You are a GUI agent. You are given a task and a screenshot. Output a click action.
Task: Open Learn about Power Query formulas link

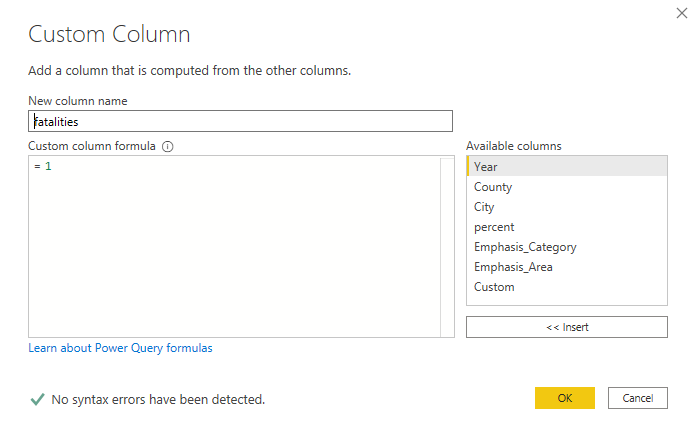[120, 348]
